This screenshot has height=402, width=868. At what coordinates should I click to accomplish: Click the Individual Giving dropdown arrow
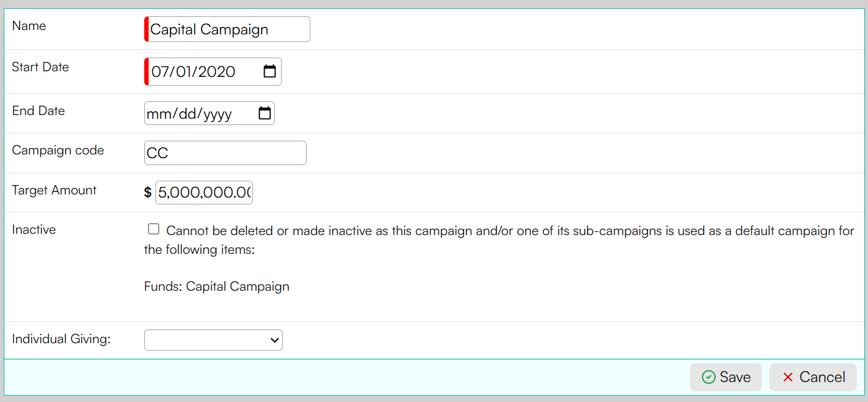[x=274, y=340]
